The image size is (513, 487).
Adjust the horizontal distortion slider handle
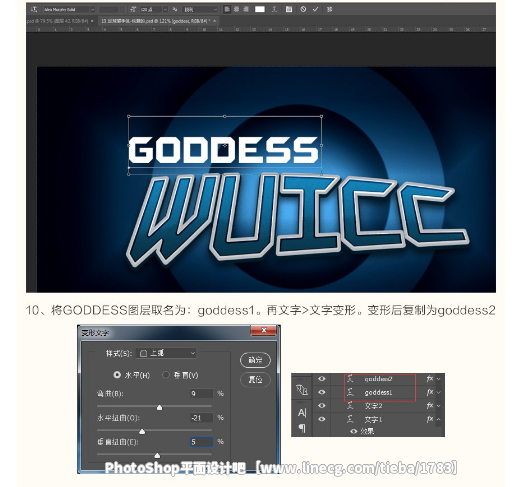142,431
